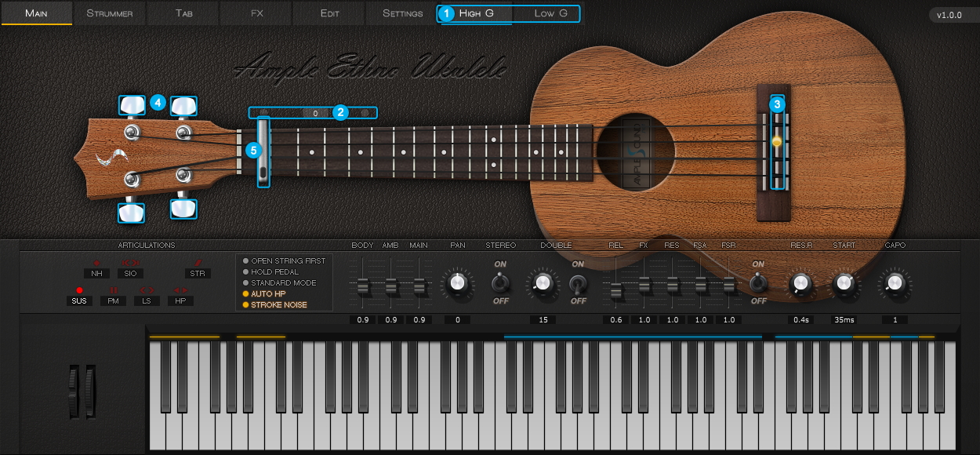Click the palm mute bars icon
The image size is (980, 455).
coord(113,290)
